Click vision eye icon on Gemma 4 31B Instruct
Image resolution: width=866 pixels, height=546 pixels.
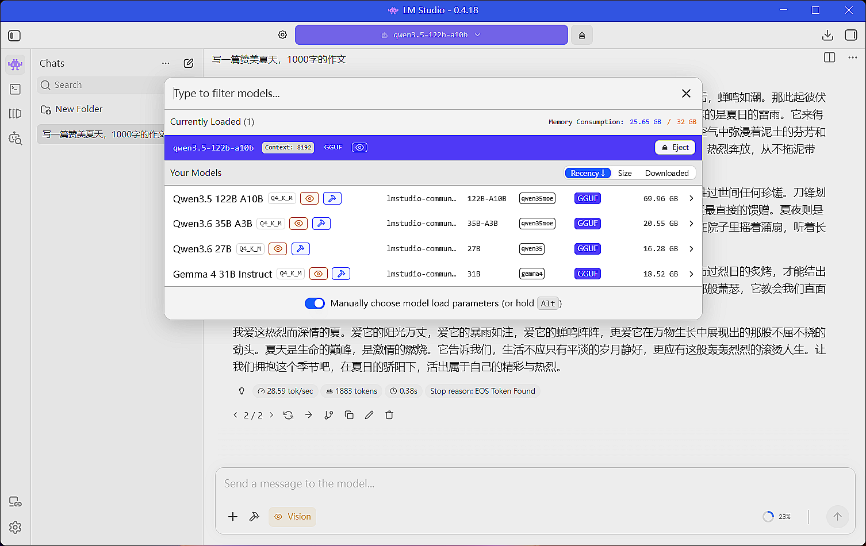point(318,274)
